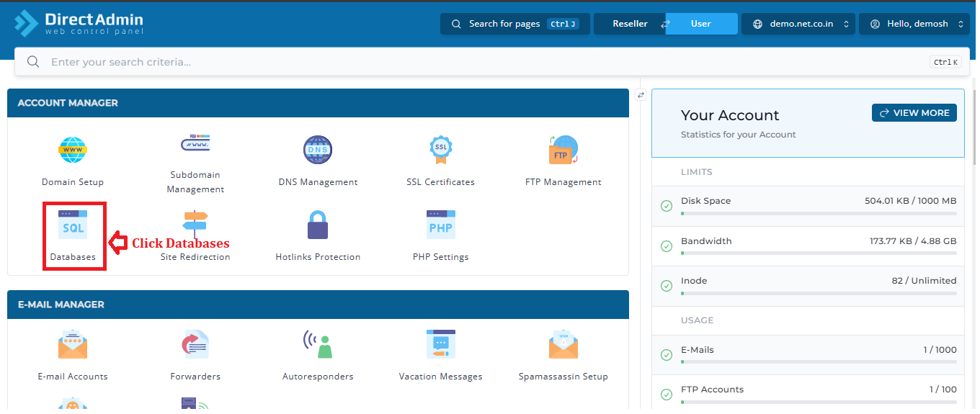The image size is (980, 414).
Task: Click the Inode usage bar
Action: (819, 293)
